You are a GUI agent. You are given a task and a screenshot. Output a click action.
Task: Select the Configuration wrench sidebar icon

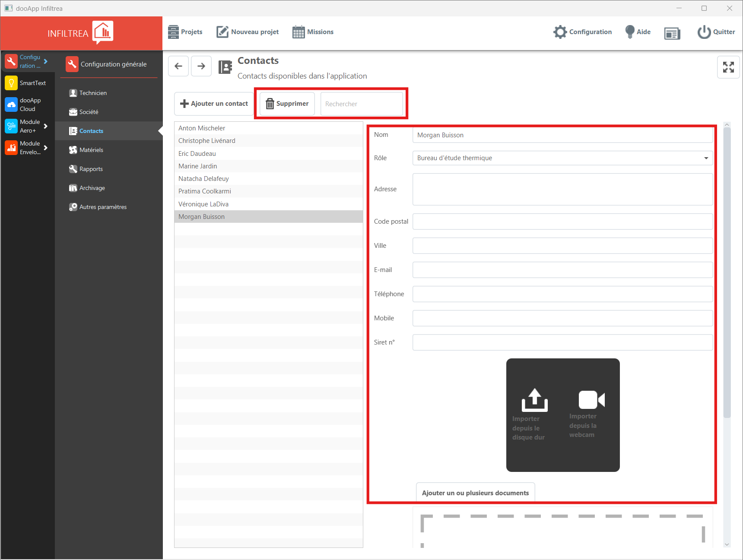[11, 61]
